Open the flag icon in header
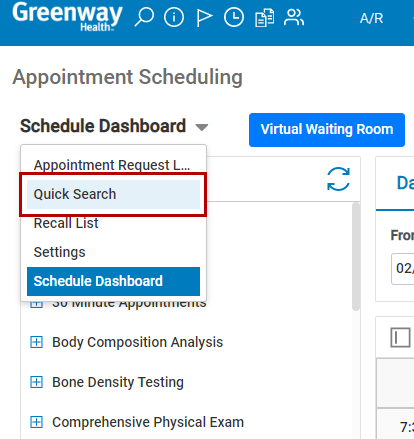The width and height of the screenshot is (414, 439). coord(204,17)
